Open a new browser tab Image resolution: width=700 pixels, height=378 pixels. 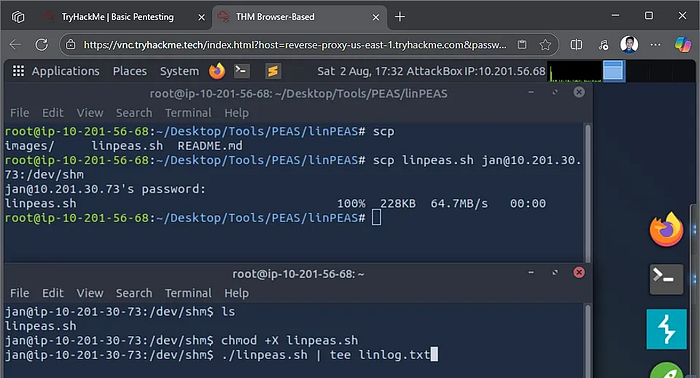400,17
